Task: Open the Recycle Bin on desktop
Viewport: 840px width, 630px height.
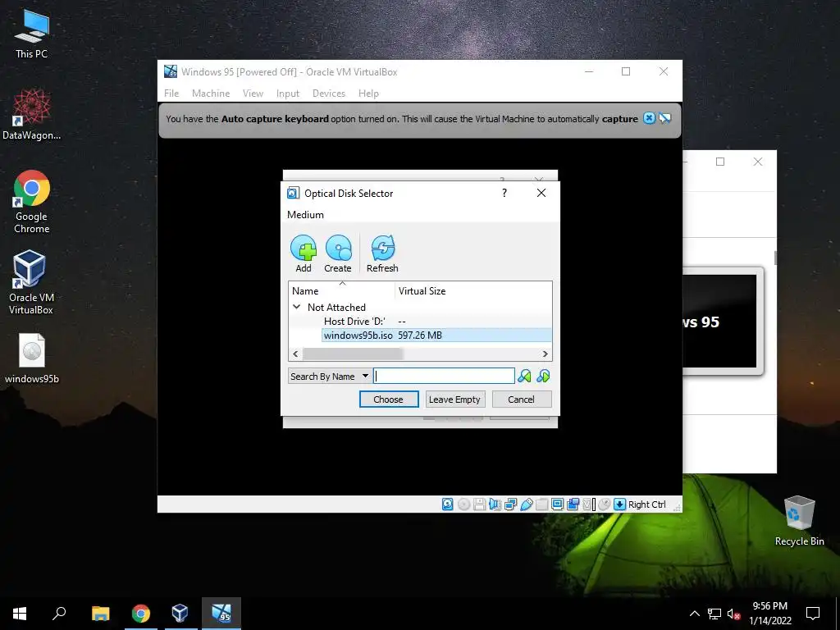Action: click(x=799, y=521)
